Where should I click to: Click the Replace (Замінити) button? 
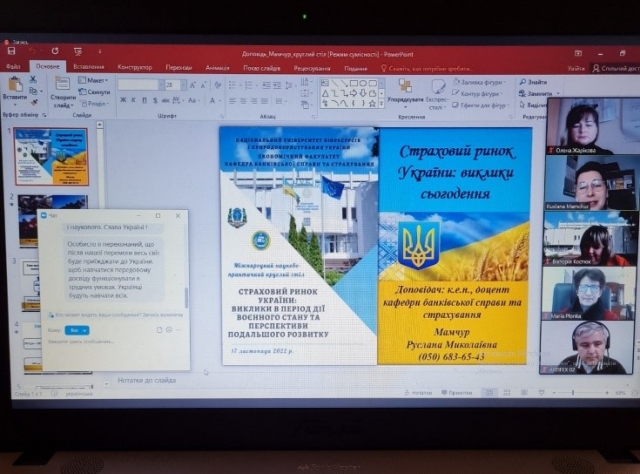pyautogui.click(x=535, y=93)
